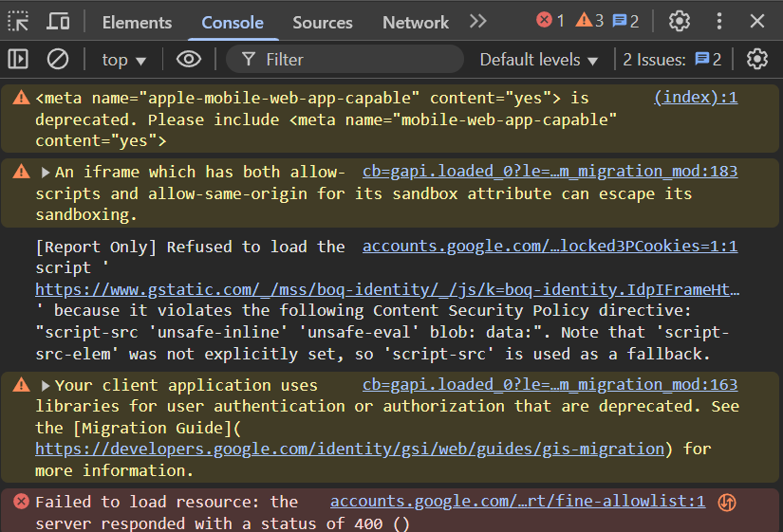Activate the inspect element picker icon
This screenshot has width=783, height=532.
coord(19,21)
